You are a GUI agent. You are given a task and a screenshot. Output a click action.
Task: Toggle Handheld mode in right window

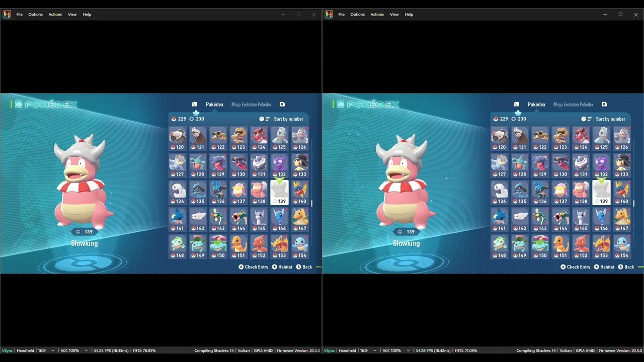(x=347, y=350)
